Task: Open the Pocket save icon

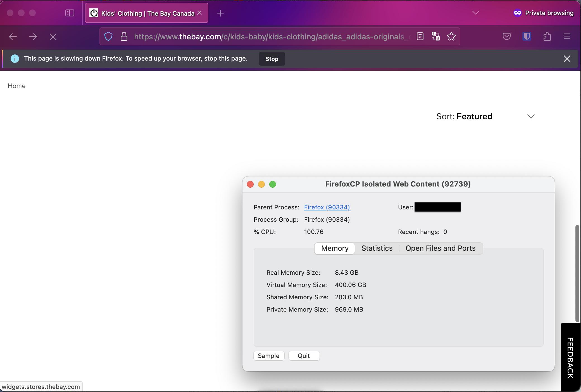Action: 506,36
